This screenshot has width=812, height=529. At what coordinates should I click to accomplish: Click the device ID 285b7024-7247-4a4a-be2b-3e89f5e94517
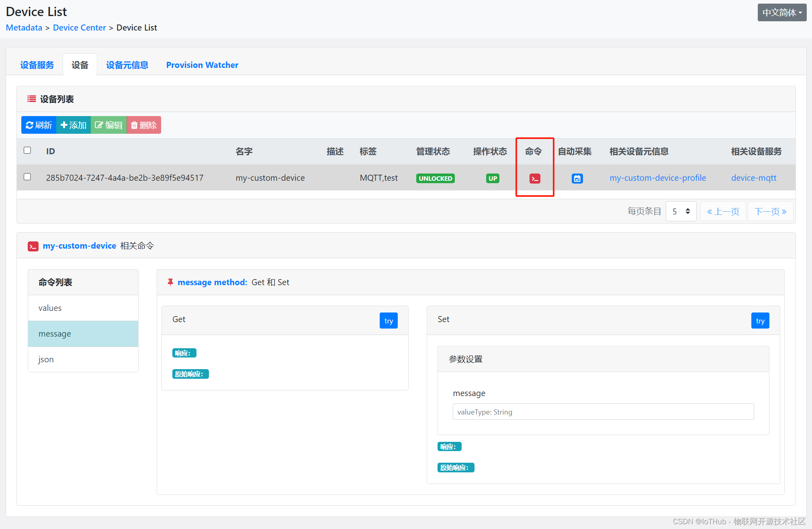pos(125,178)
